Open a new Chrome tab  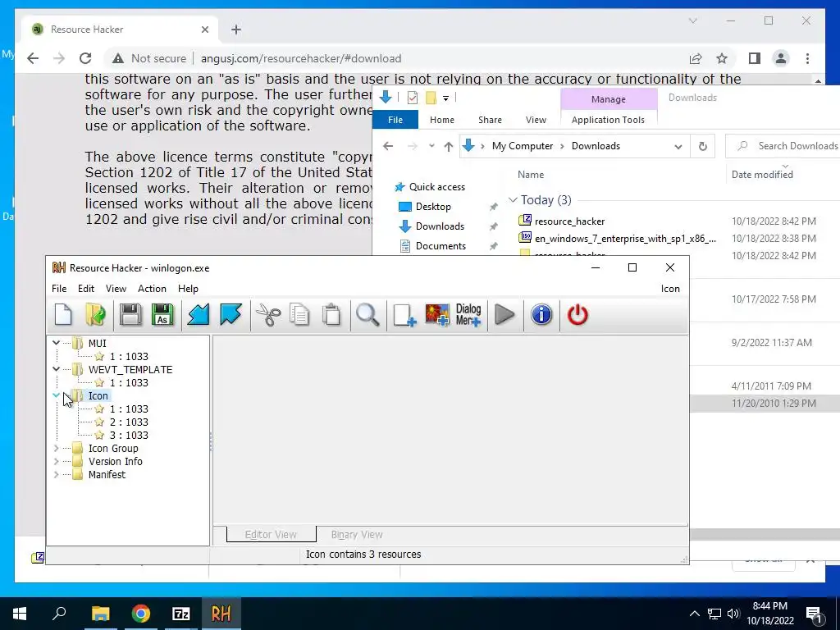click(236, 30)
